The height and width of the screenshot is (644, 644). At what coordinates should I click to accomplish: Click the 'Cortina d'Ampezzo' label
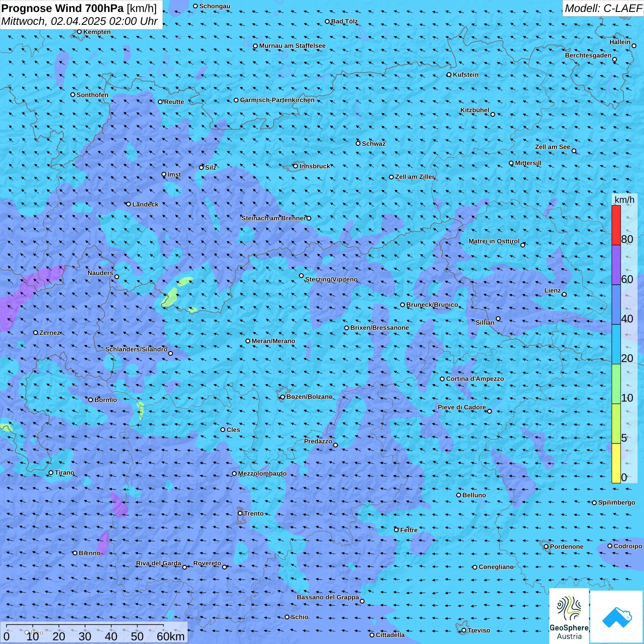coord(475,379)
